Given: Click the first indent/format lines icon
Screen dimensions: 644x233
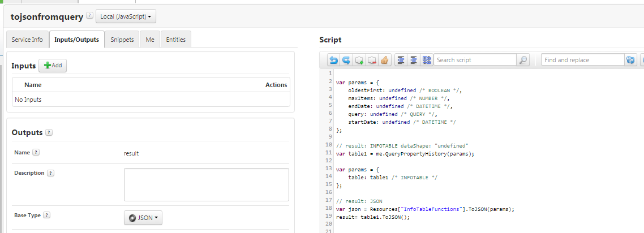Looking at the screenshot, I should tap(401, 60).
